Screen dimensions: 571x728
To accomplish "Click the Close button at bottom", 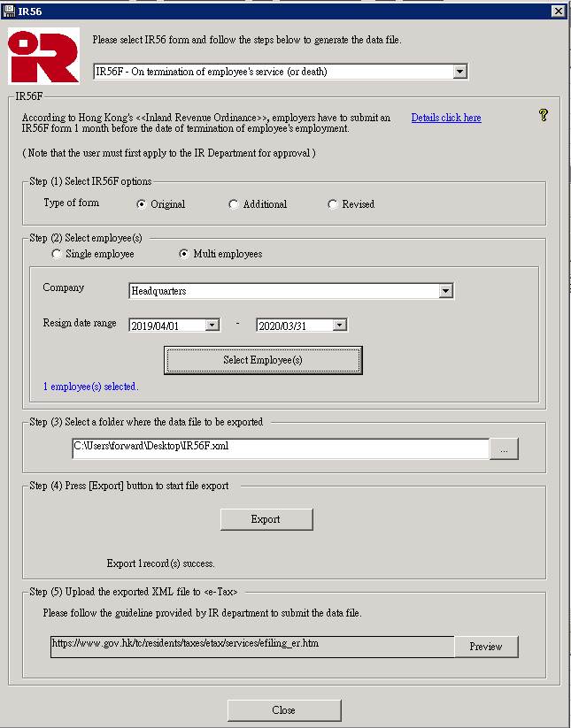I will [x=284, y=710].
